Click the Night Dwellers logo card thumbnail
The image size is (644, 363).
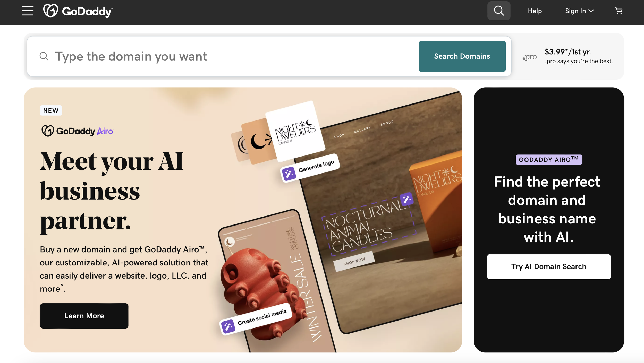pyautogui.click(x=295, y=131)
